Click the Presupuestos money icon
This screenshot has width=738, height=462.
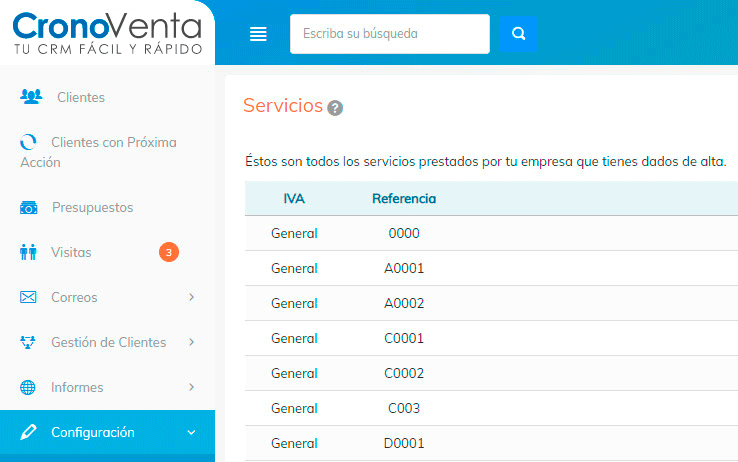[x=30, y=208]
